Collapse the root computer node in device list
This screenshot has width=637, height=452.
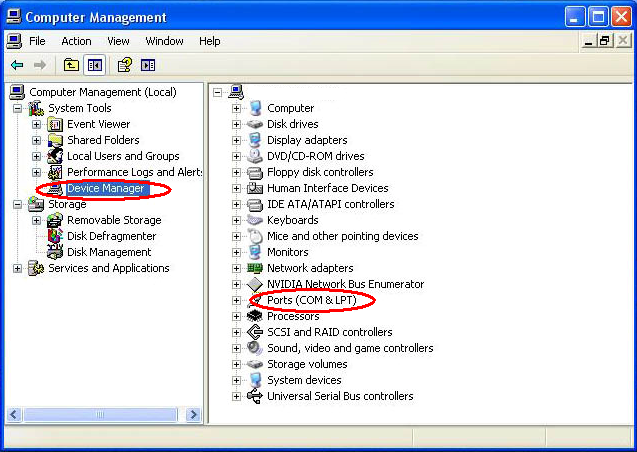218,93
